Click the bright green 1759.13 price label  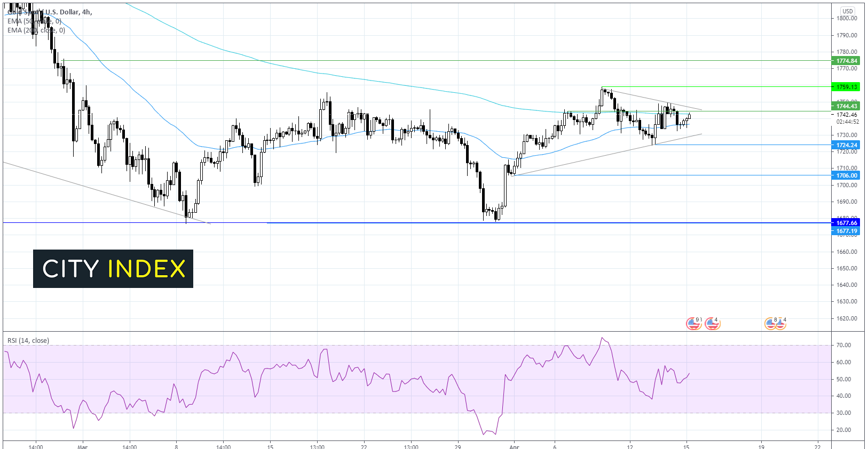pyautogui.click(x=847, y=87)
